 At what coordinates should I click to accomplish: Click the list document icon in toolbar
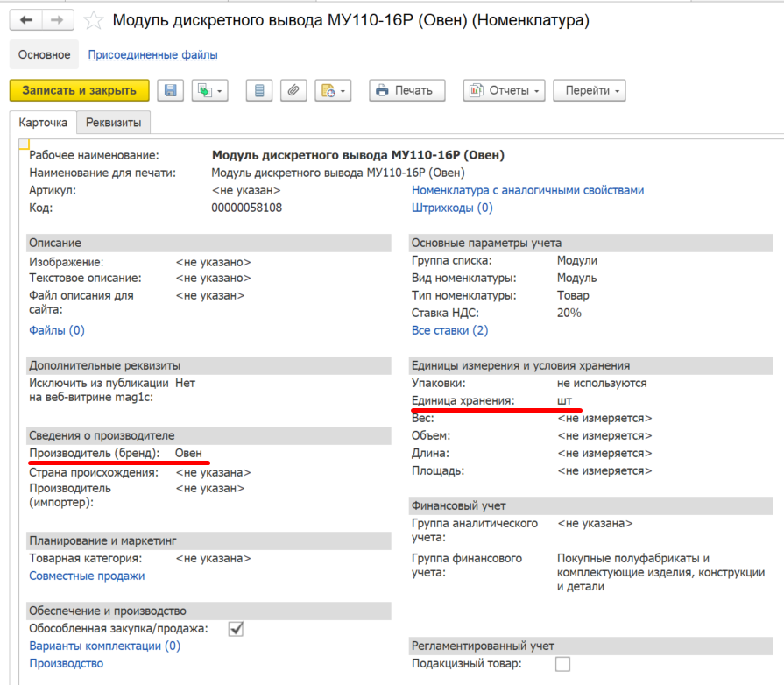click(x=259, y=90)
